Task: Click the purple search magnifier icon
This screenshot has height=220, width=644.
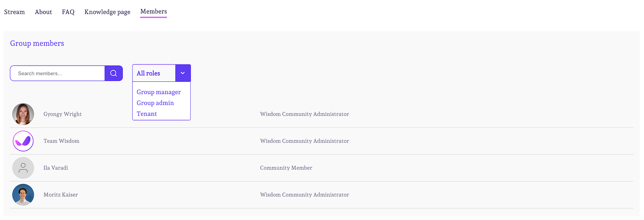Action: (114, 73)
